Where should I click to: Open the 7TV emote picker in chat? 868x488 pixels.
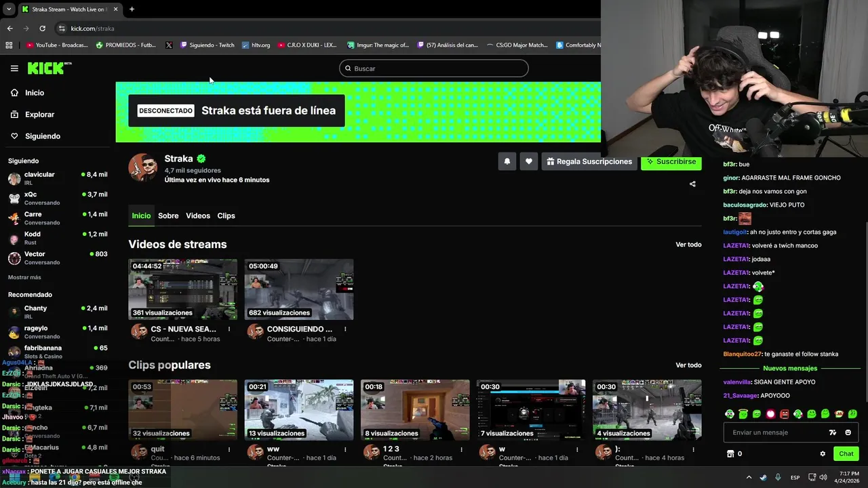833,432
